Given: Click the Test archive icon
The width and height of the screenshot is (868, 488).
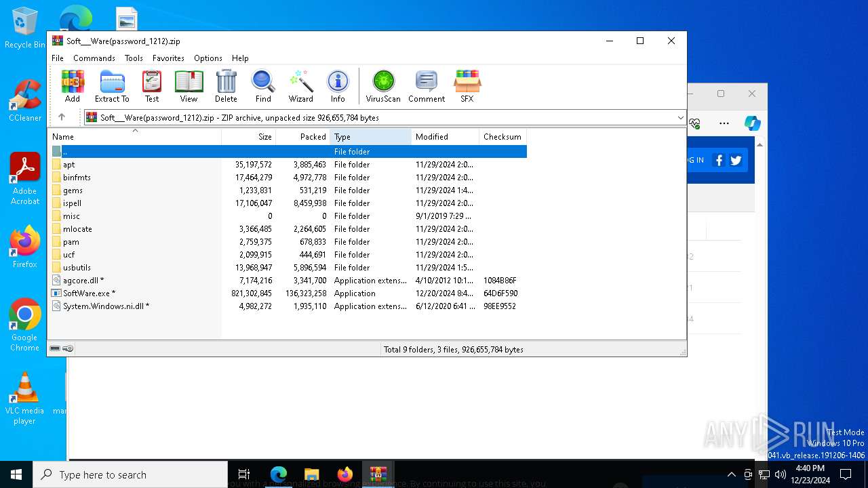Looking at the screenshot, I should [x=152, y=86].
